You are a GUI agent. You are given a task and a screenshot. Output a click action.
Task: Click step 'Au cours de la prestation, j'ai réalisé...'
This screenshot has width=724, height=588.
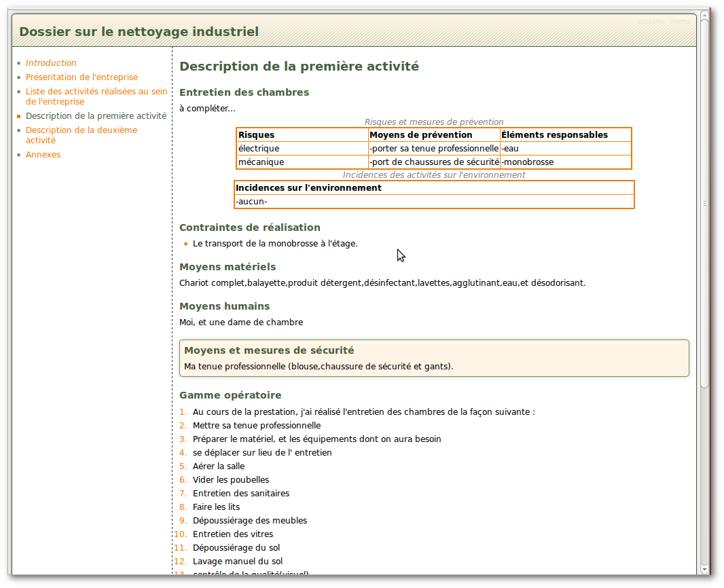364,411
